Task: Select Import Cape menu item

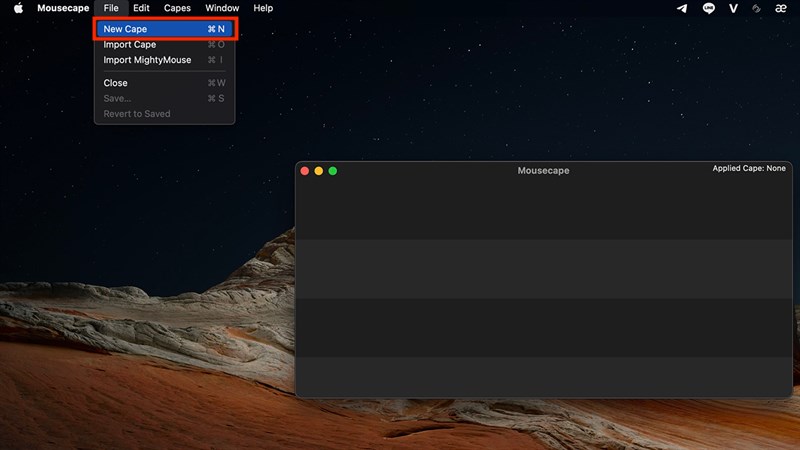Action: (x=130, y=45)
